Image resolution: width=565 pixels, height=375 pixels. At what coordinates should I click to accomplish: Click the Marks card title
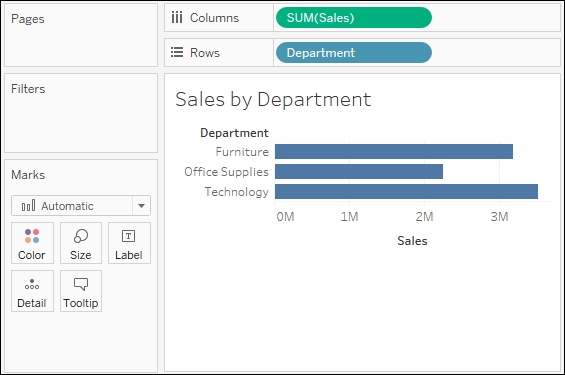pyautogui.click(x=28, y=175)
